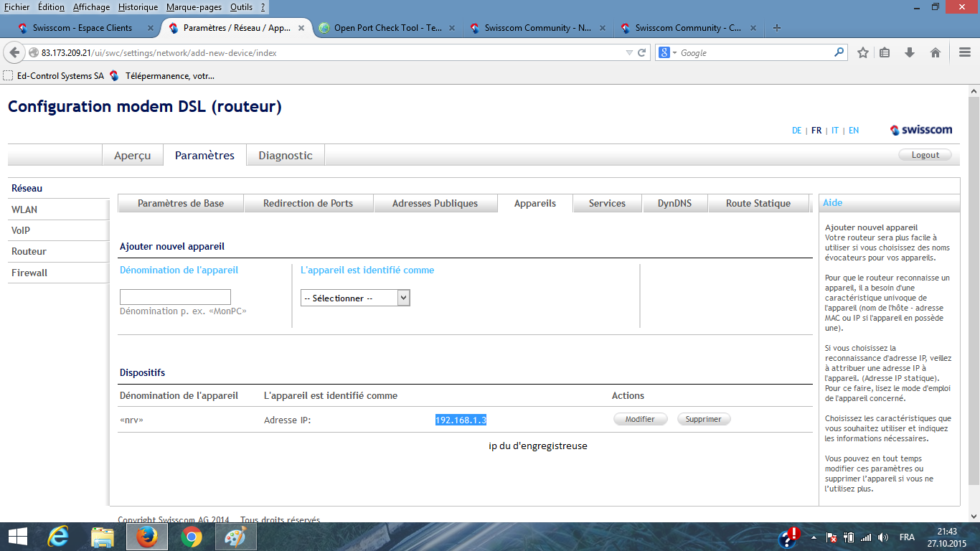
Task: Open the address bar history dropdown arrow
Action: tap(629, 52)
